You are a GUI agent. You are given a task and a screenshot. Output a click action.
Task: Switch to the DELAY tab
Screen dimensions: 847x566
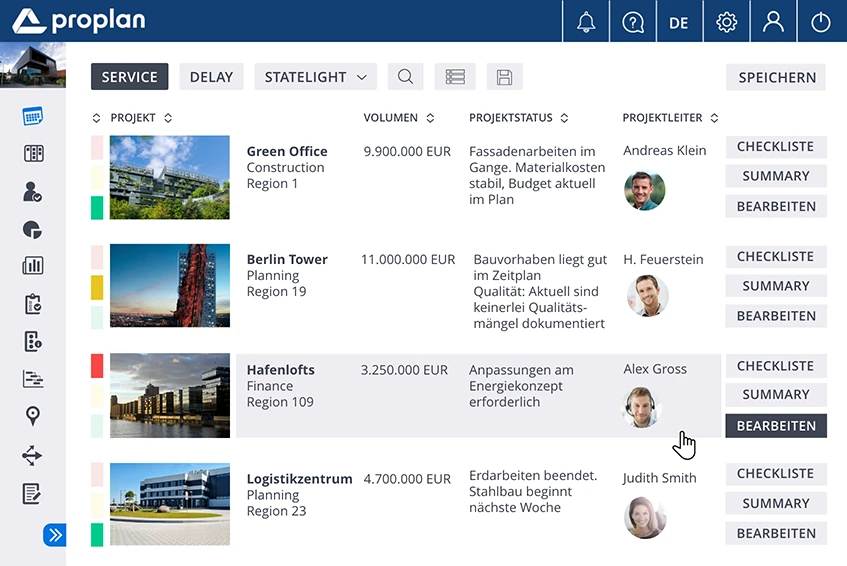(211, 77)
